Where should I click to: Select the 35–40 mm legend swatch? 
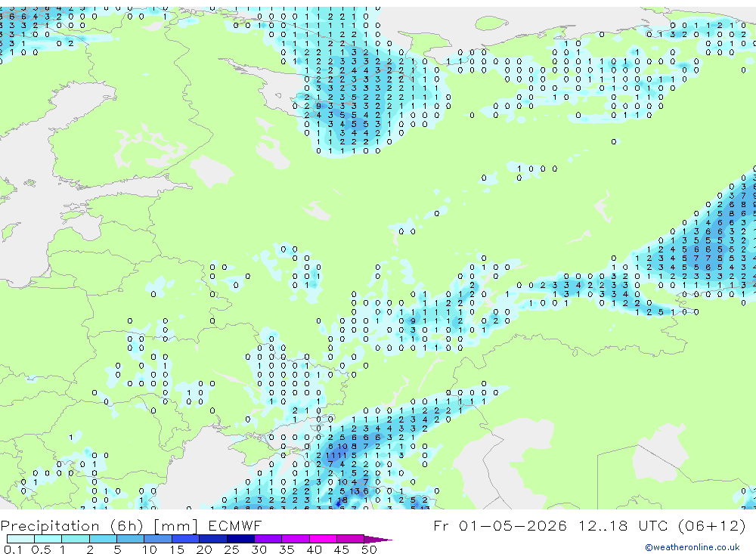point(295,539)
